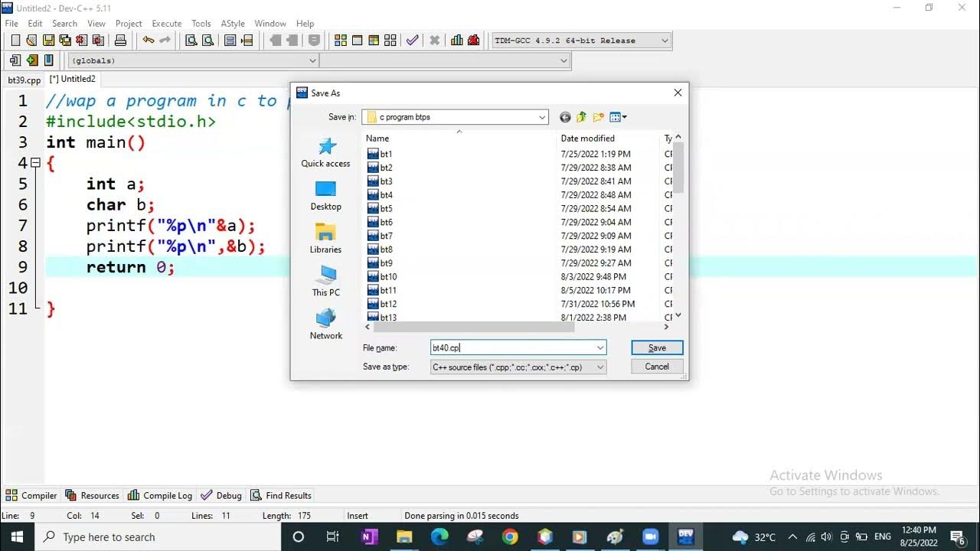980x551 pixels.
Task: Click the New file toolbar icon
Action: click(x=15, y=41)
